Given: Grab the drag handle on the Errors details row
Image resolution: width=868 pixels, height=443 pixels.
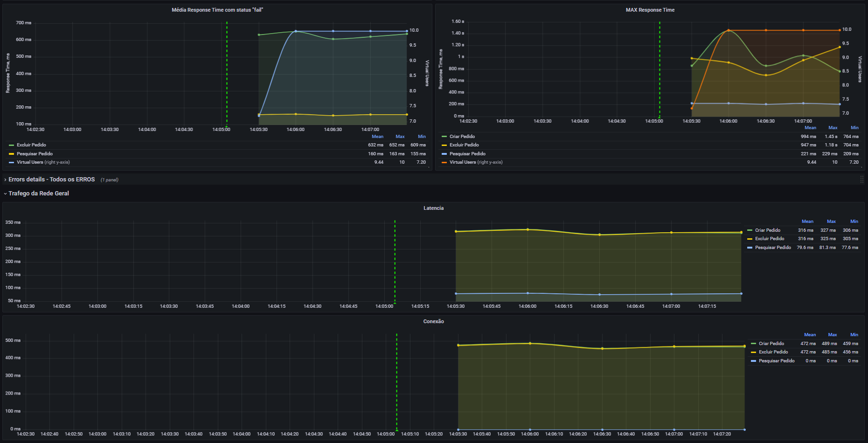Looking at the screenshot, I should (x=861, y=180).
